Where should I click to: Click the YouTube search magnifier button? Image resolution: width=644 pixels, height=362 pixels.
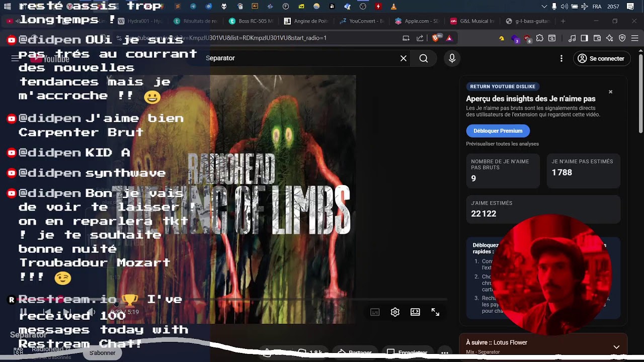tap(424, 58)
